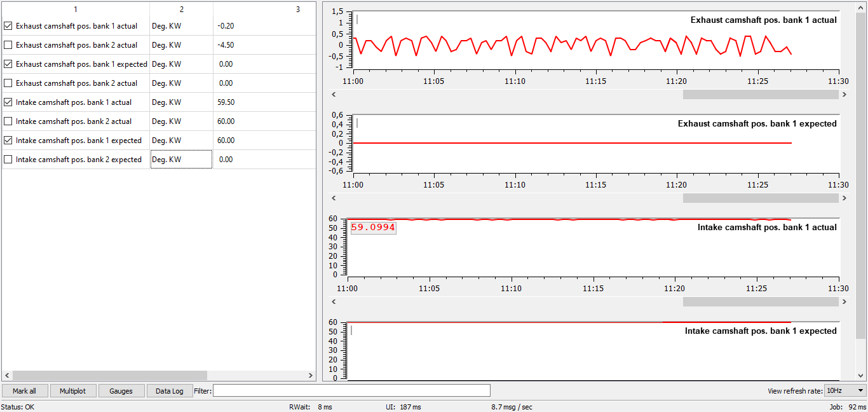Screen dimensions: 868x412
Task: Click into the Filter text field
Action: (x=351, y=390)
